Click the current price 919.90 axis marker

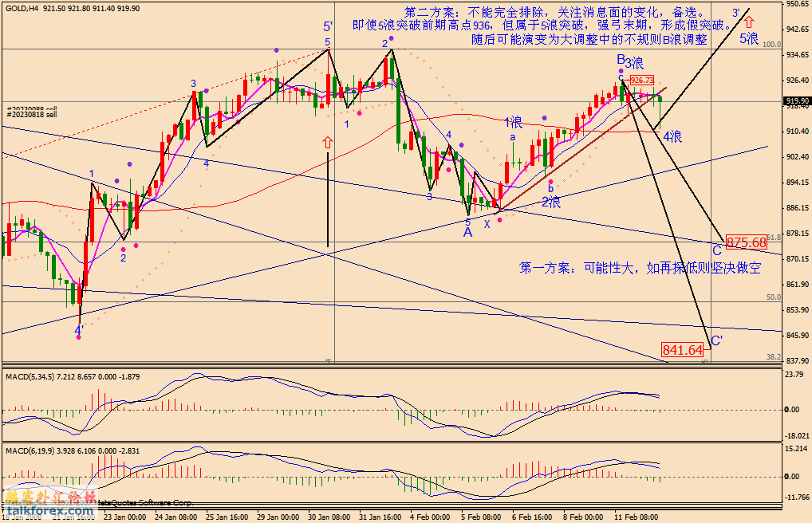click(x=797, y=101)
